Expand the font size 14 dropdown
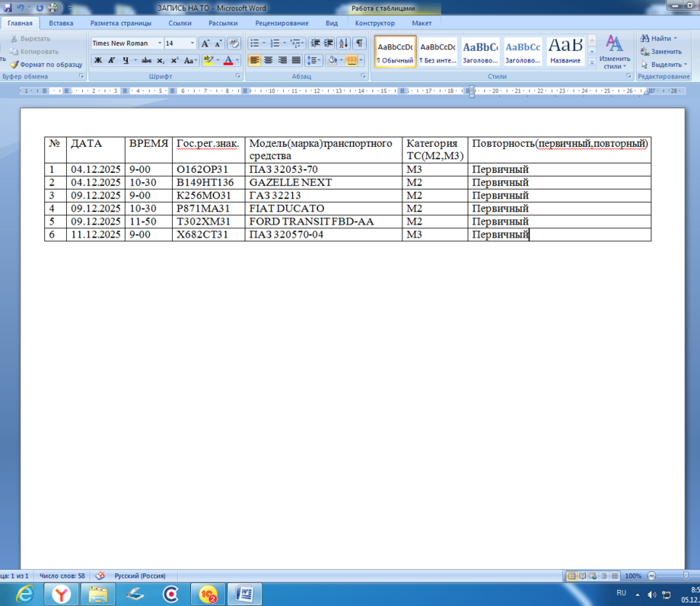700x606 pixels. [x=192, y=43]
